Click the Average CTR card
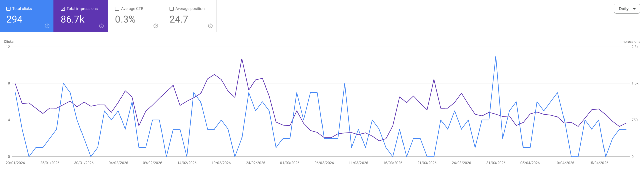644x172 pixels. pyautogui.click(x=135, y=16)
